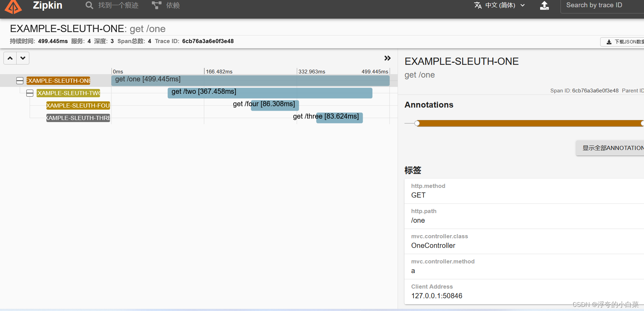Open the 中文 (简体) language dropdown

click(x=505, y=5)
